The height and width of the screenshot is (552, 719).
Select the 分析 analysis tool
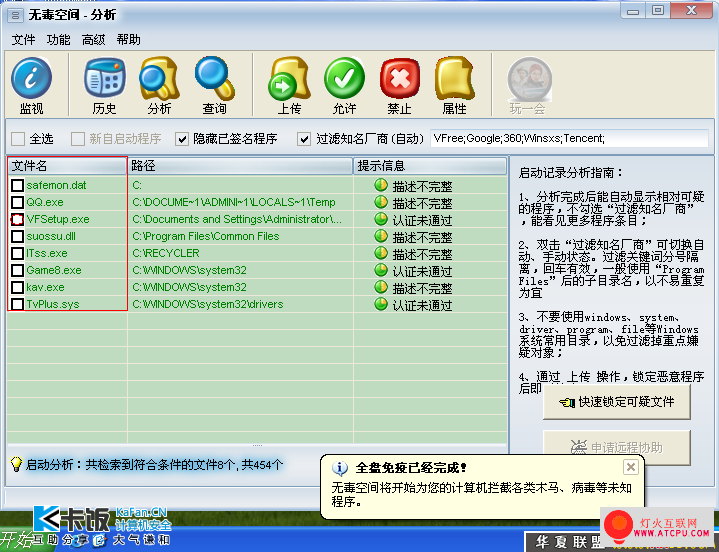(159, 85)
